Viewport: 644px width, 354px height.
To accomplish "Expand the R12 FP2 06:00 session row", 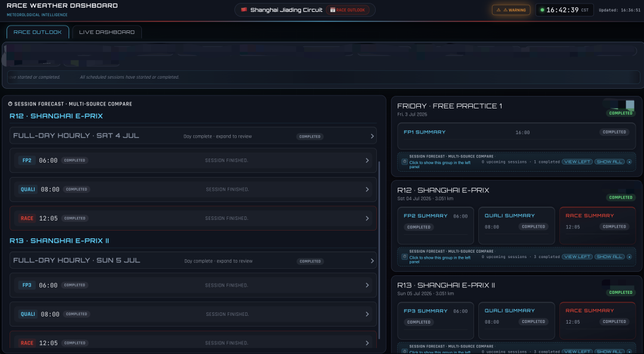I will pos(193,160).
